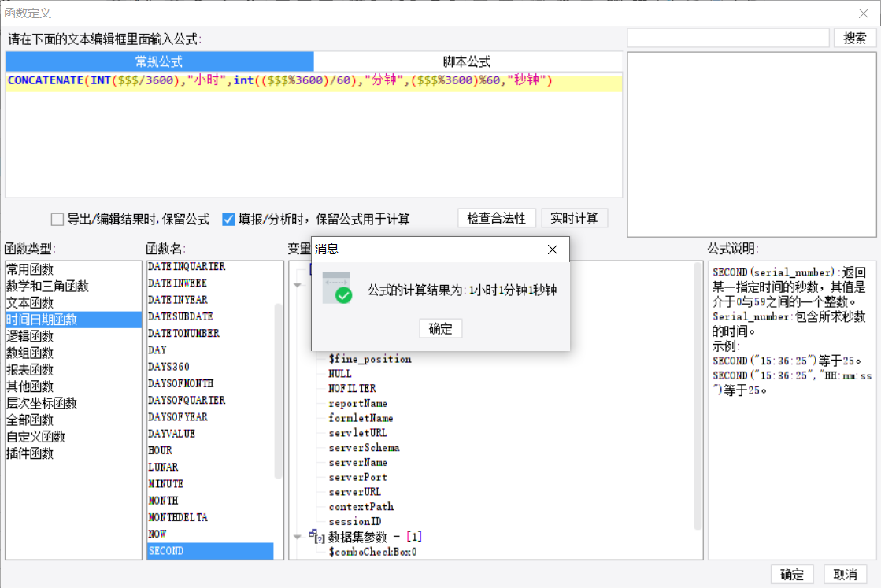The width and height of the screenshot is (881, 588).
Task: Collapse the 数据集参数 tree node
Action: (x=298, y=538)
